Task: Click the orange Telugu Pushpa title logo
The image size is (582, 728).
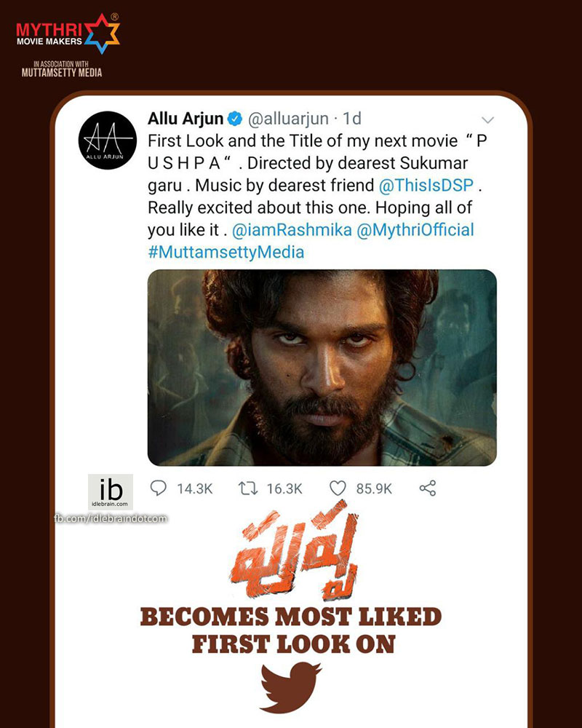Action: click(x=295, y=551)
